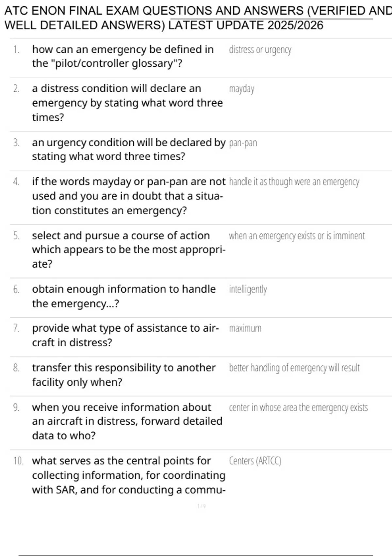Click answer 'when an emergency exists or is imminent'
Viewport: 392px width, 556px height.
[297, 236]
